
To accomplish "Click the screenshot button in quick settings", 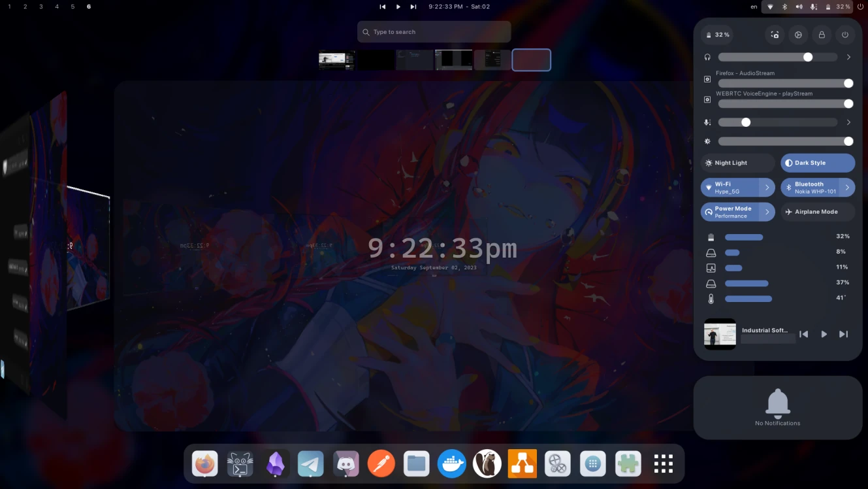I will [775, 35].
